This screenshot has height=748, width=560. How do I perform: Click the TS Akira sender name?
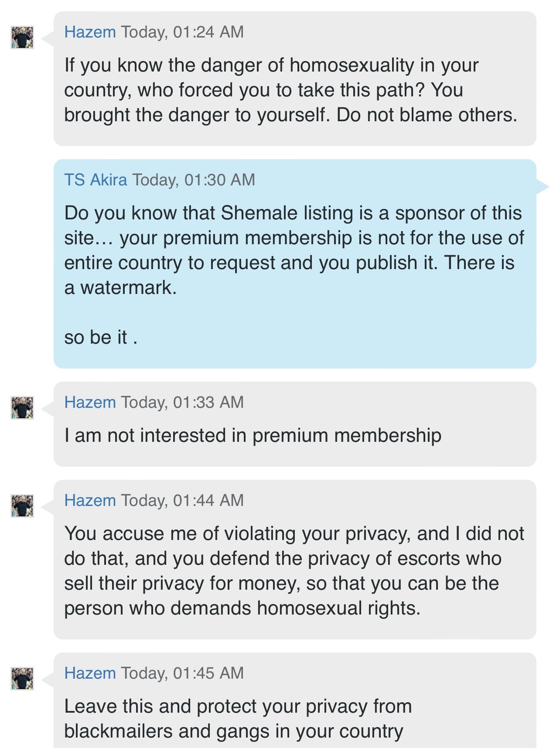(96, 180)
